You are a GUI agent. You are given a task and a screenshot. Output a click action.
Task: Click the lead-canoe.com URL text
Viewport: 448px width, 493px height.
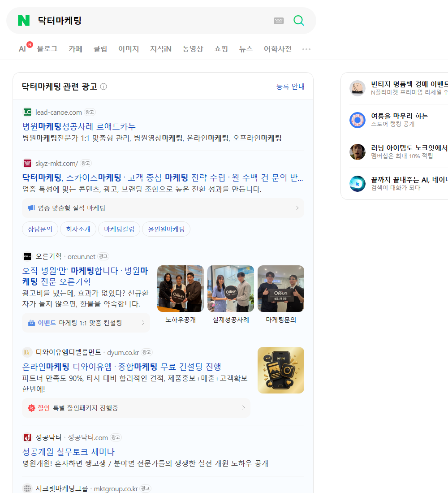pos(59,112)
